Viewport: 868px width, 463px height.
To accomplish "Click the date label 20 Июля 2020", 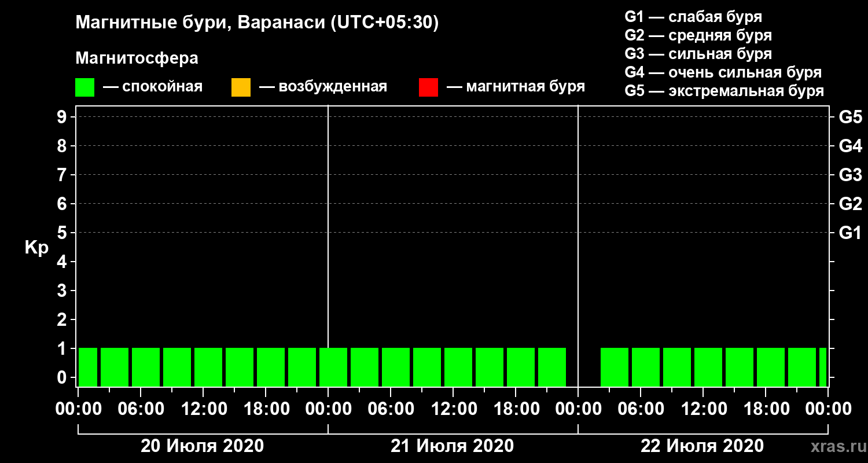I will (203, 446).
